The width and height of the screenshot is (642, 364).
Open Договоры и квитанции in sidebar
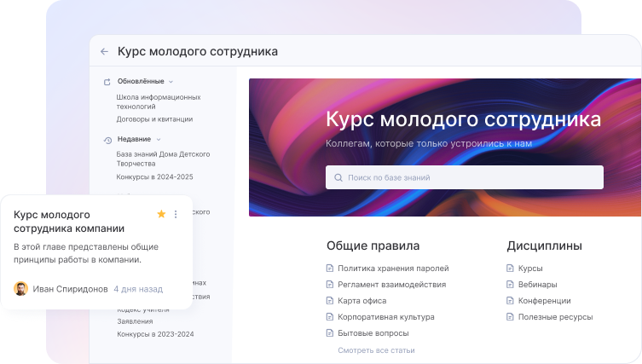pyautogui.click(x=154, y=119)
